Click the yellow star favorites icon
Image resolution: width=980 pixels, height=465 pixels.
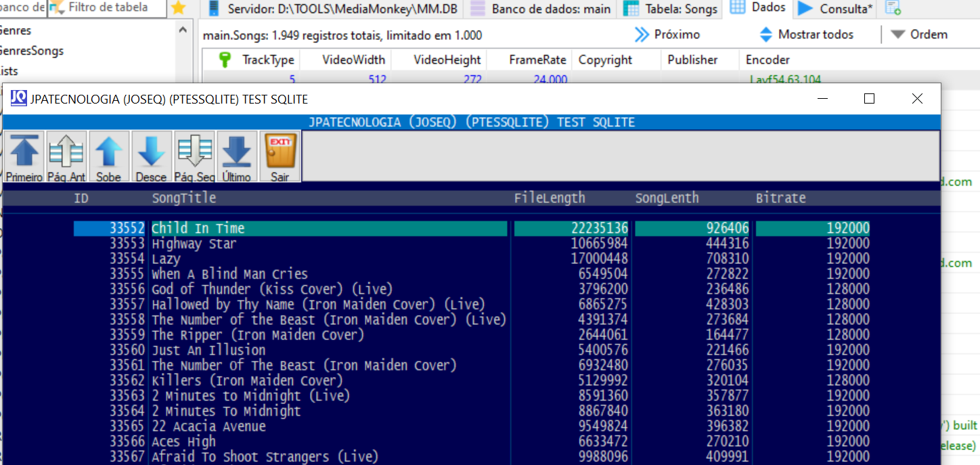point(178,8)
